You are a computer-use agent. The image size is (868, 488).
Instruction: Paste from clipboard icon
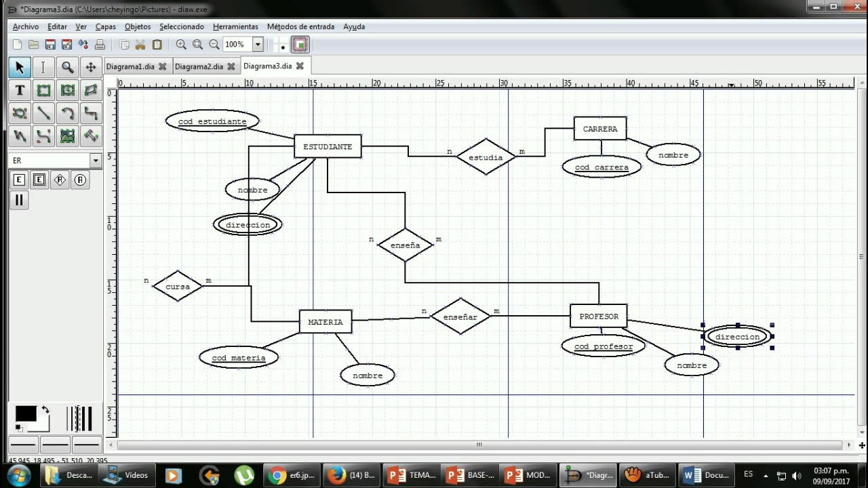157,45
